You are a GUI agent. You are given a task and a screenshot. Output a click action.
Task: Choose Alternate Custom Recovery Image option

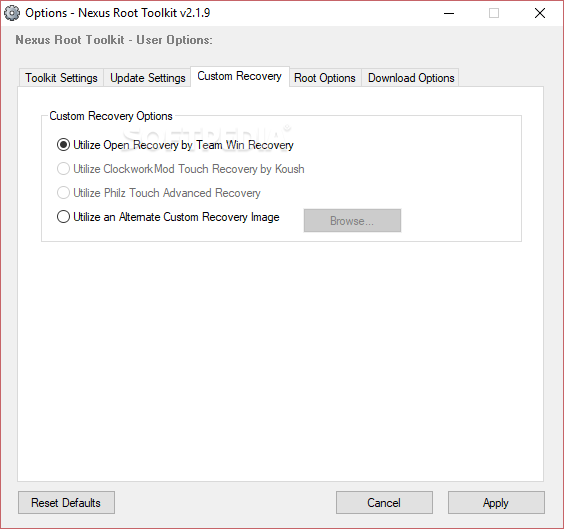click(168, 217)
